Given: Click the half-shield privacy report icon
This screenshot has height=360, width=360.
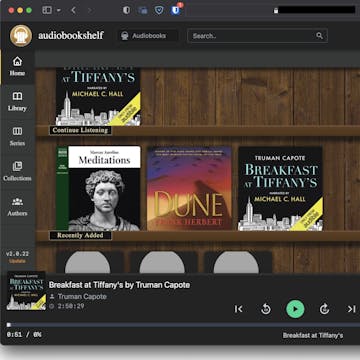Looking at the screenshot, I should click(126, 10).
